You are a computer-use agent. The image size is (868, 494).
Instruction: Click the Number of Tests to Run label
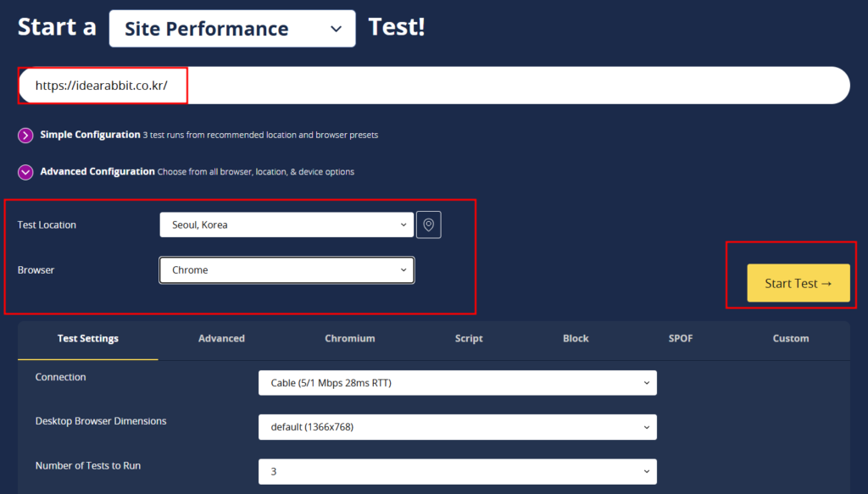(x=88, y=466)
